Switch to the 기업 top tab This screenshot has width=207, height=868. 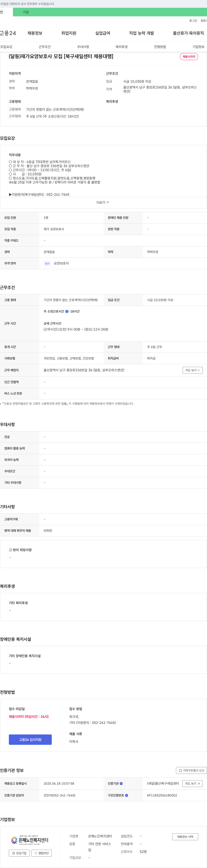tap(26, 12)
